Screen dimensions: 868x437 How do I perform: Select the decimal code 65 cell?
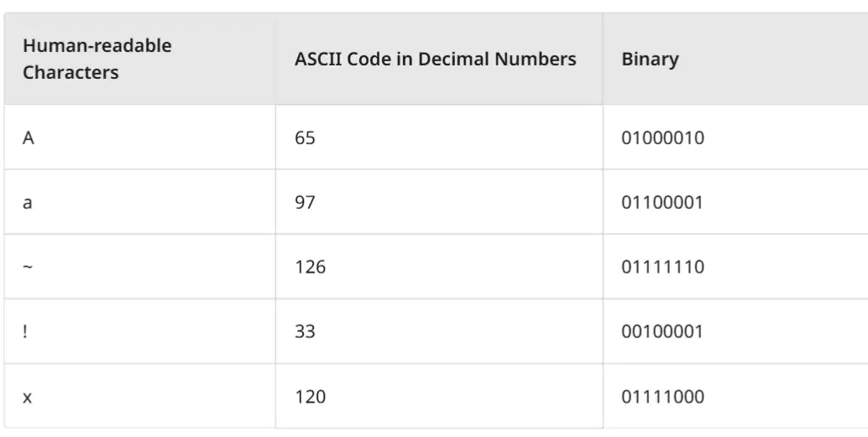(x=439, y=138)
